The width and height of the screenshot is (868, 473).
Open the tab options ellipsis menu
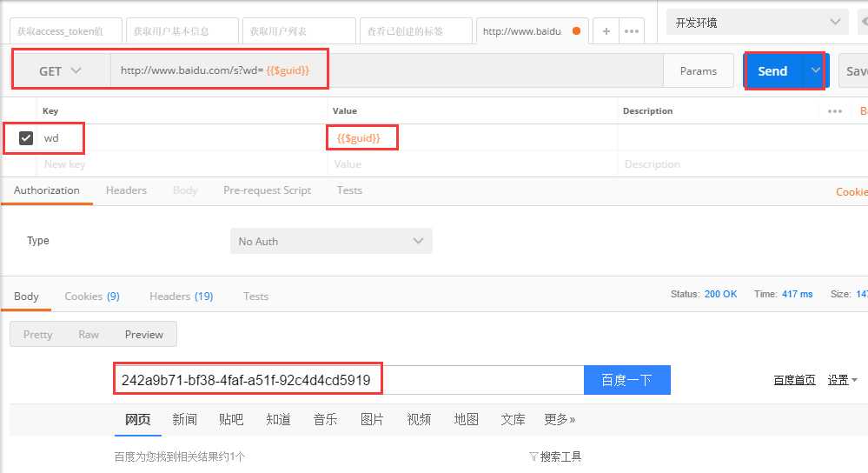coord(632,31)
